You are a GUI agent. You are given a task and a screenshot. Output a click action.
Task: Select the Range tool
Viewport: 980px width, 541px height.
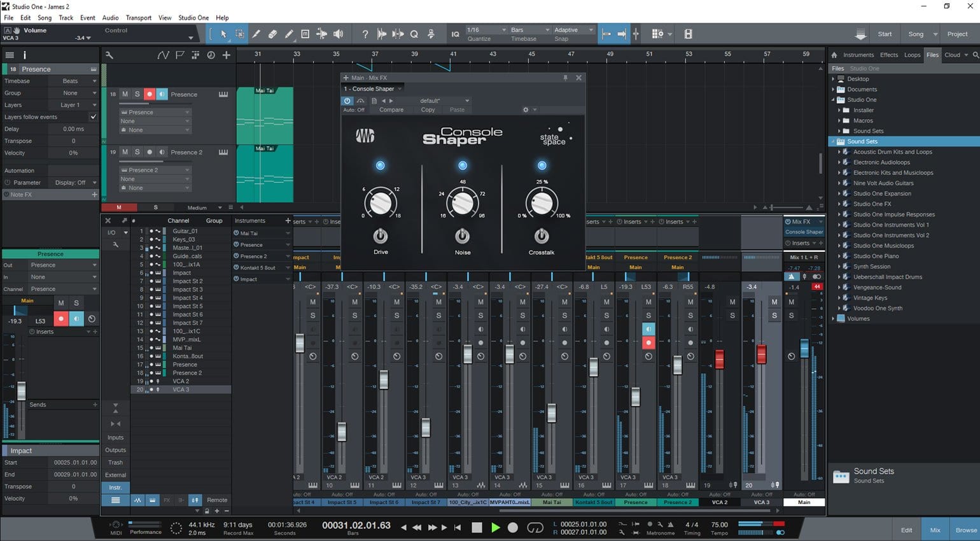(240, 34)
